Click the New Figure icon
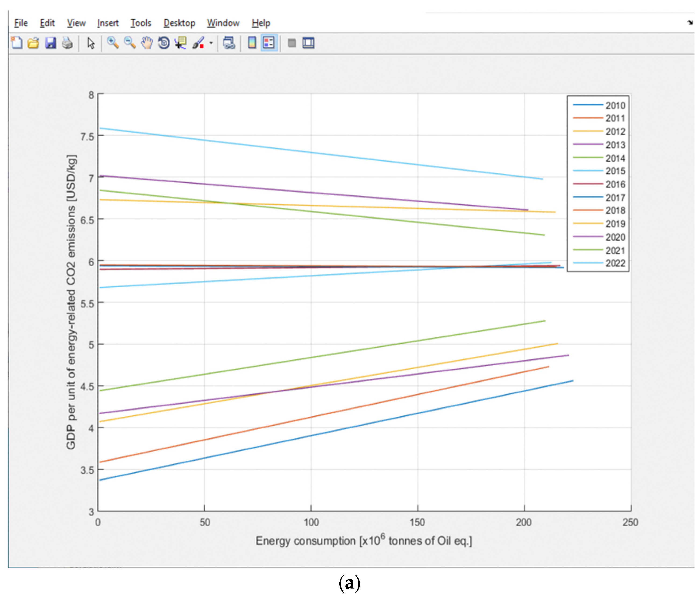 coord(17,43)
